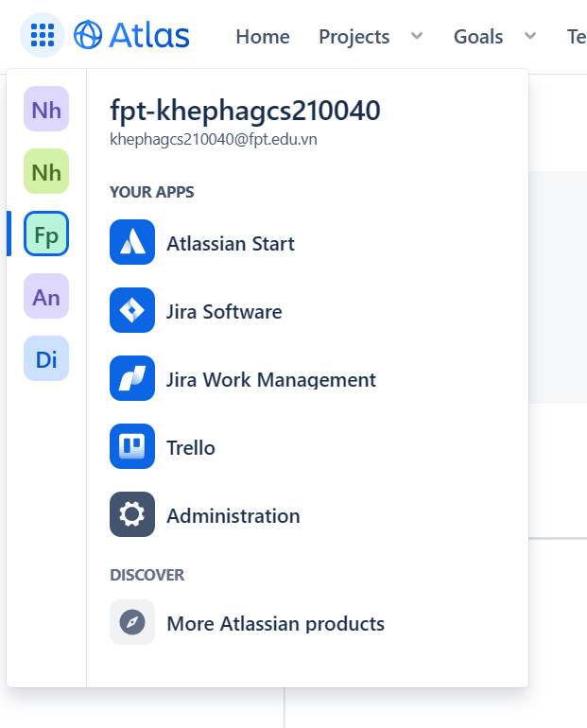Click the Trello board icon
Viewport: 587px width, 728px height.
(132, 446)
